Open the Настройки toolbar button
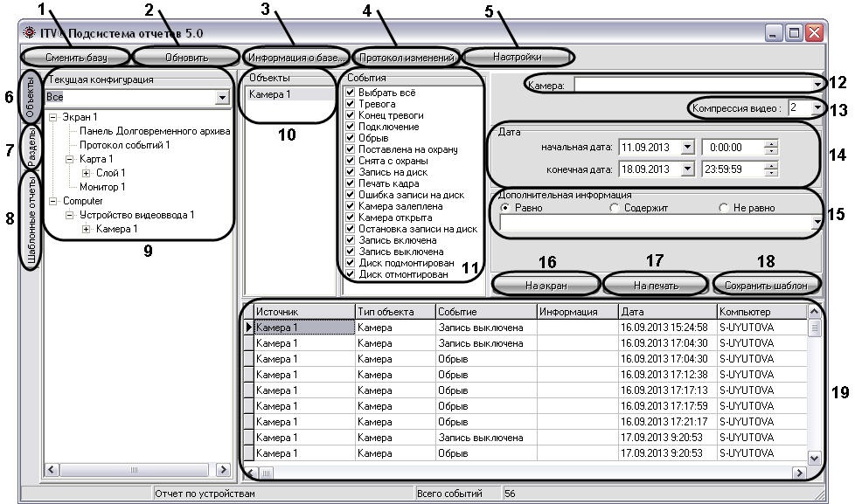 [x=518, y=58]
